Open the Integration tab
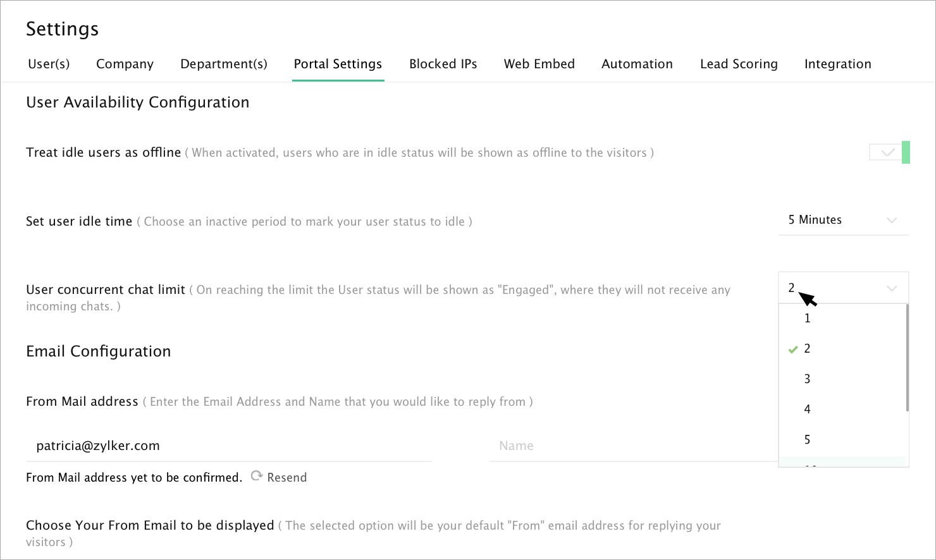 click(837, 64)
